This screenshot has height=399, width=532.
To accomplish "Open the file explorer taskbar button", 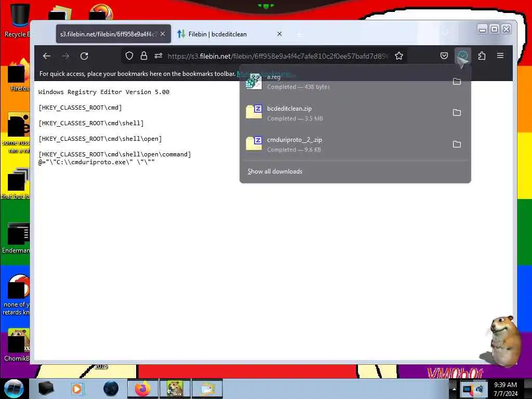I will (207, 389).
